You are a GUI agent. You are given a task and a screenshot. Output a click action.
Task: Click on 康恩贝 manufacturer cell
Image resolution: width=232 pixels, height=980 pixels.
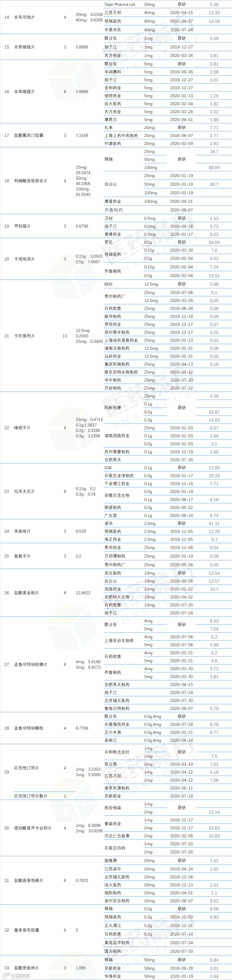110,120
